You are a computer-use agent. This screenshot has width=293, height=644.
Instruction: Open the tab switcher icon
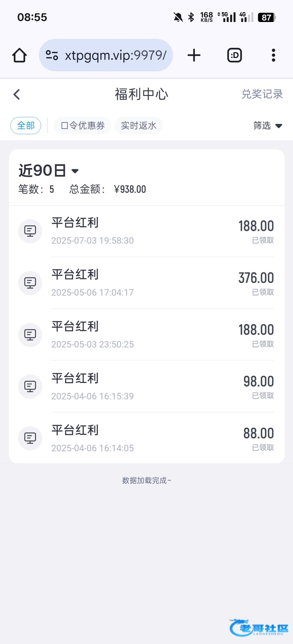[x=235, y=55]
